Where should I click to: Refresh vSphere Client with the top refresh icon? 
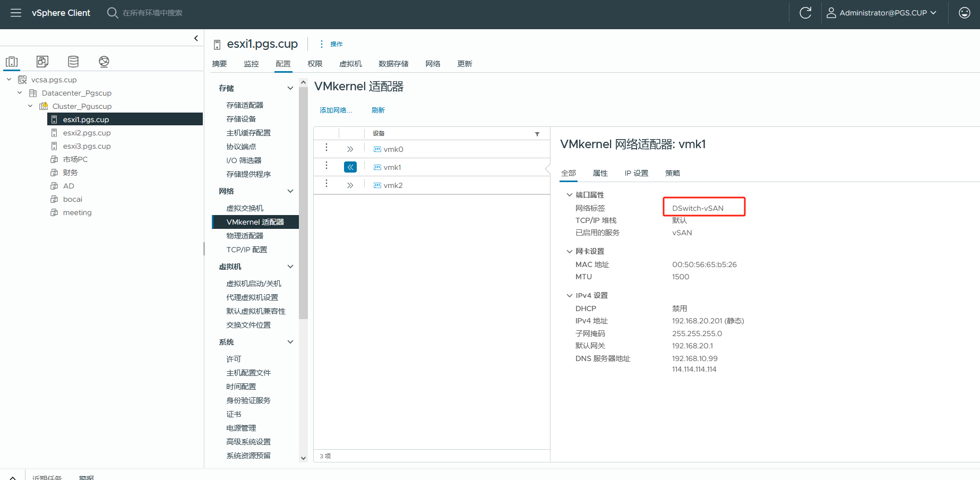pyautogui.click(x=805, y=13)
